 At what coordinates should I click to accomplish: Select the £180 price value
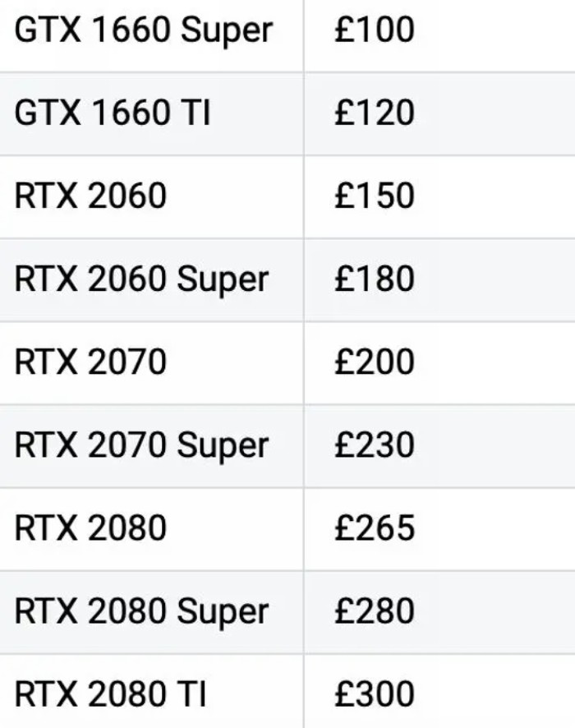[x=374, y=279]
